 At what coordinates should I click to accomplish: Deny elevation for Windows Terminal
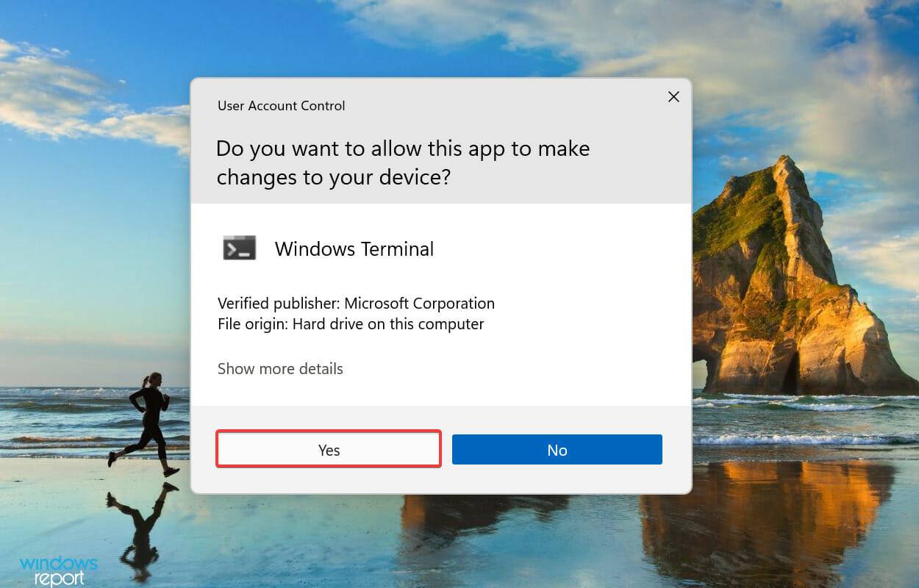(557, 449)
